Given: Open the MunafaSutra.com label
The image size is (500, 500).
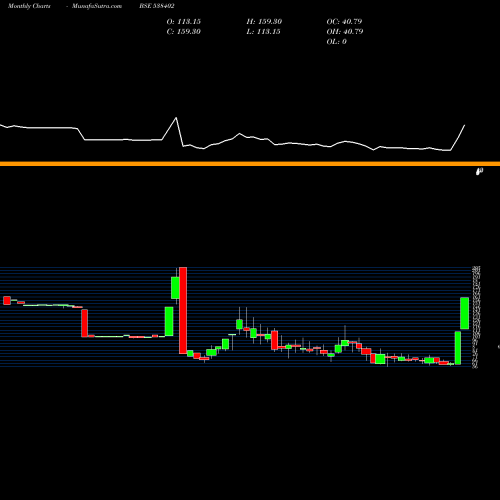Looking at the screenshot, I should point(97,6).
